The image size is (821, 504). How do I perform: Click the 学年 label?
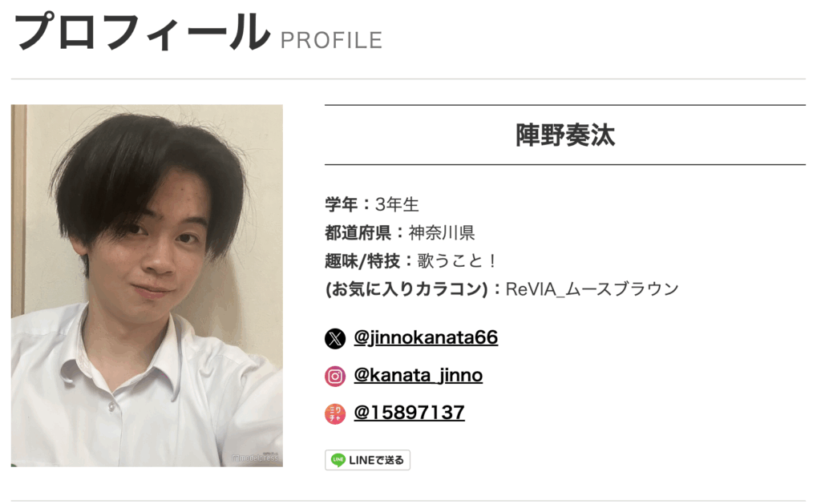pyautogui.click(x=341, y=204)
